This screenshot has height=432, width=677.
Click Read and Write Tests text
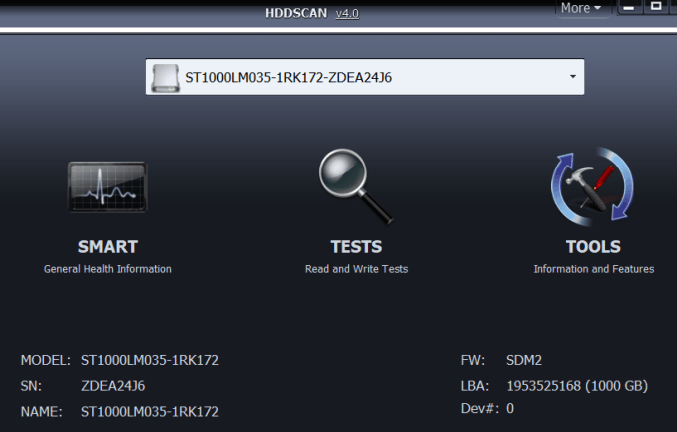coord(356,269)
